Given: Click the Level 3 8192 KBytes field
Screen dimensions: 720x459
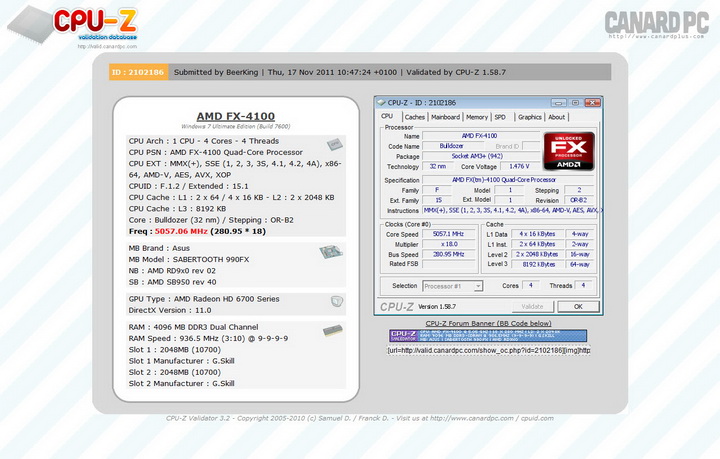Looking at the screenshot, I should point(537,264).
